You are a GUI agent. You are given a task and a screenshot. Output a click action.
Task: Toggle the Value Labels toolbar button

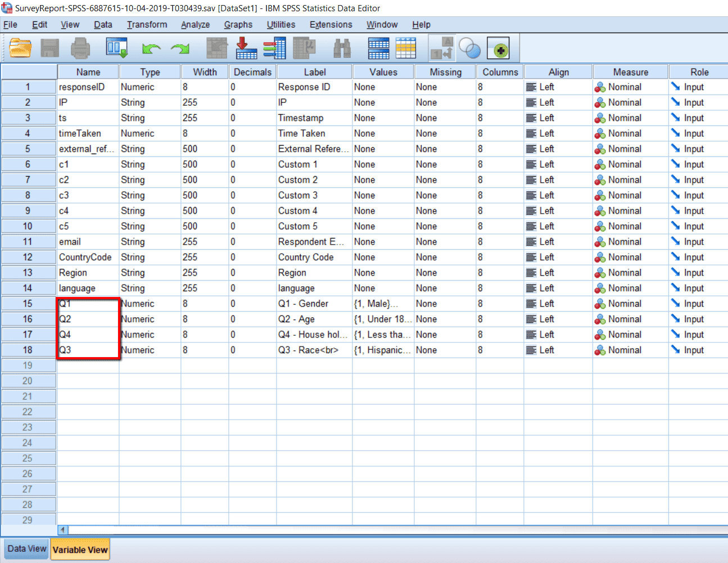tap(441, 48)
